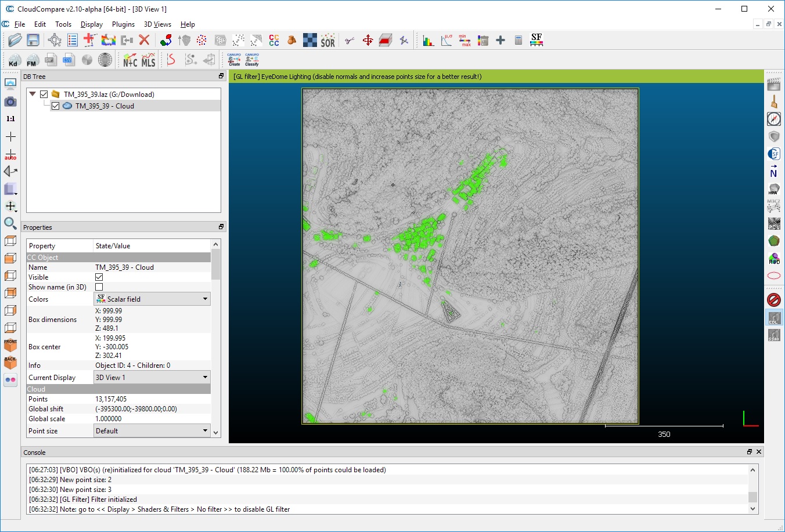Enable Show name (in 3D) checkbox
Viewport: 785px width, 532px height.
click(x=99, y=287)
